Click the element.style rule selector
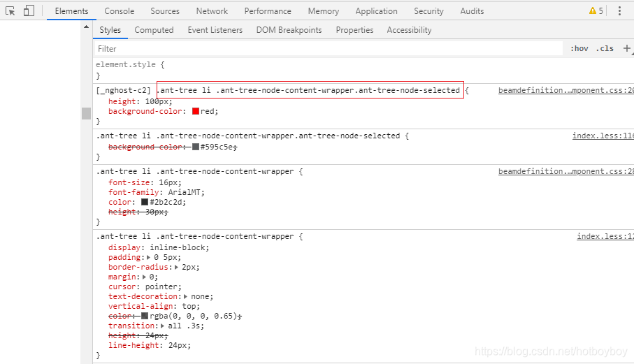This screenshot has height=364, width=634. 125,64
